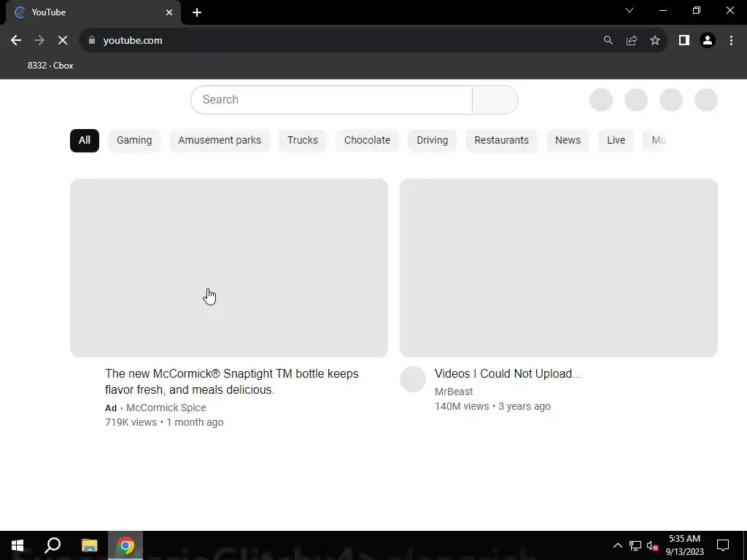This screenshot has height=560, width=747.
Task: Visit McCormick Spice channel name
Action: pyautogui.click(x=166, y=408)
